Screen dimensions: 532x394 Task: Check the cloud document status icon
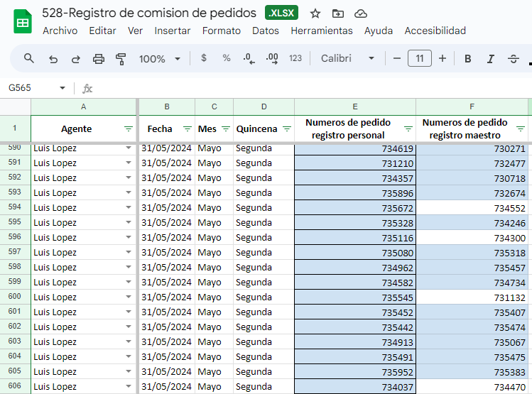(361, 13)
